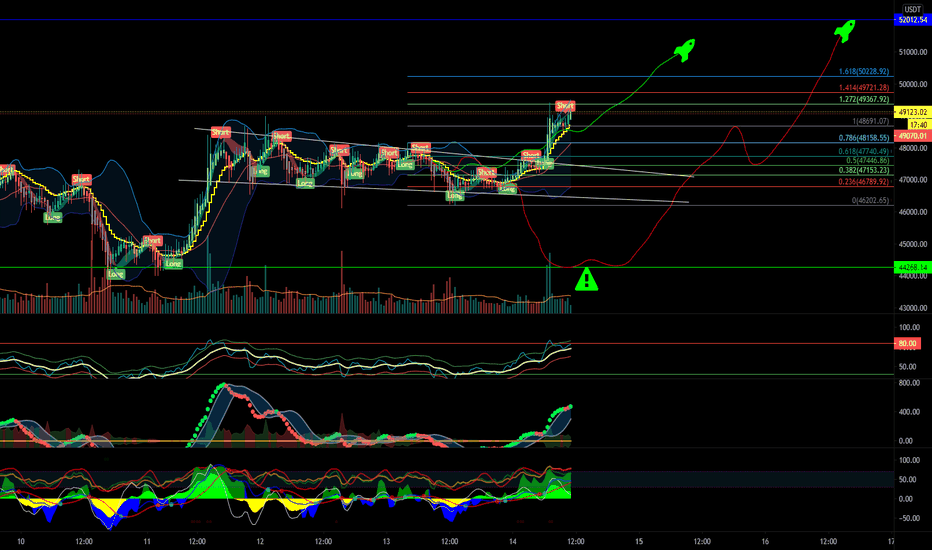
Task: Click the 0.382(47153.23) Fibonacci label
Action: 864,170
